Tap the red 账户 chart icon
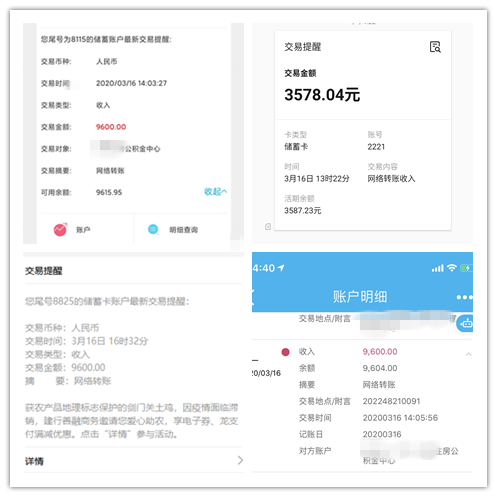 point(60,230)
